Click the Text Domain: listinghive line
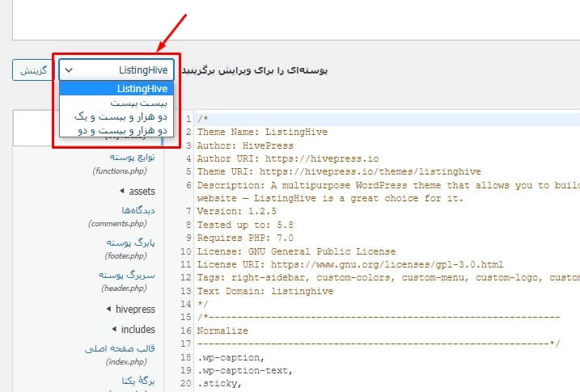 (265, 291)
